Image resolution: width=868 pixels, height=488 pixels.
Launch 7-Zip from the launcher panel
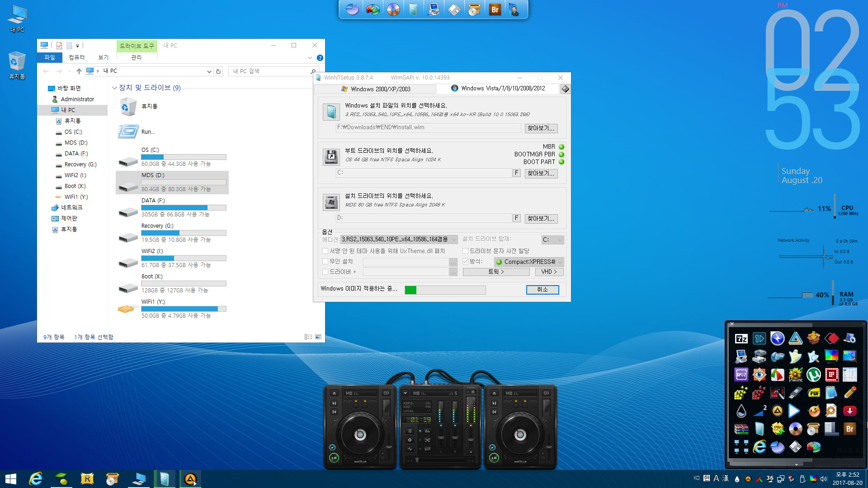[741, 338]
